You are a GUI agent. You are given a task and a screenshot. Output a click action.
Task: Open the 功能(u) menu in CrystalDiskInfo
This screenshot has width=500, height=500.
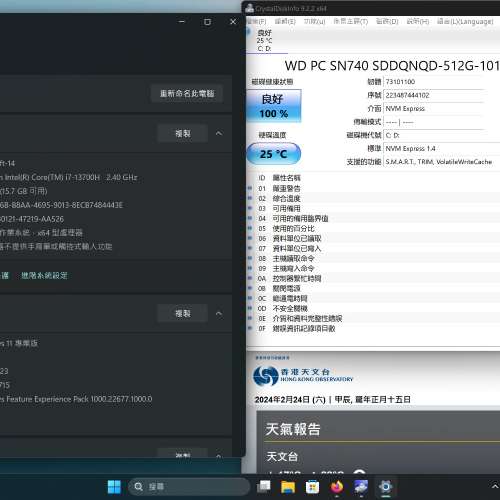pyautogui.click(x=314, y=22)
